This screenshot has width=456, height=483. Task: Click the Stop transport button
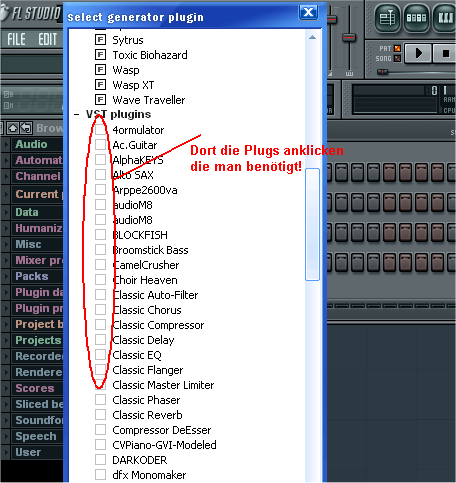(445, 53)
